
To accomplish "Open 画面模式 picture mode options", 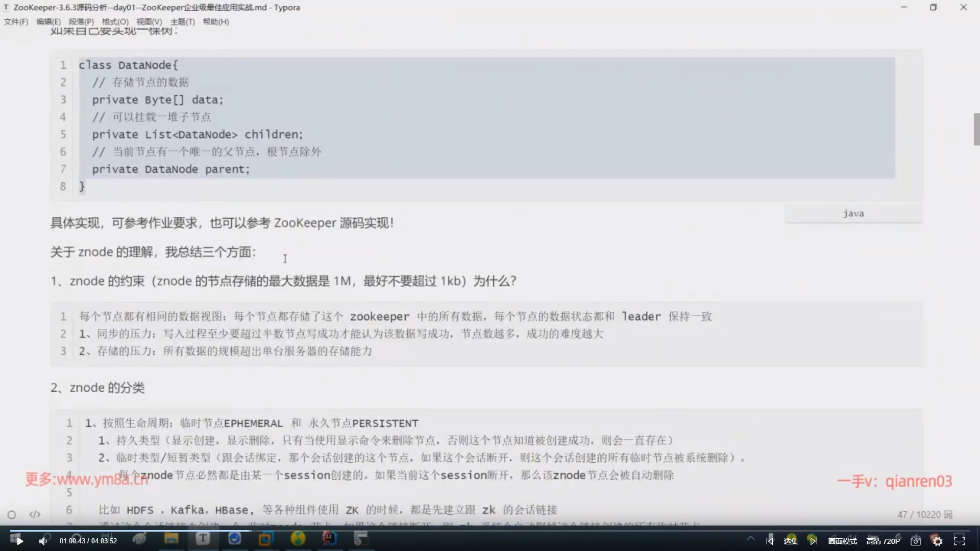I will click(x=842, y=541).
